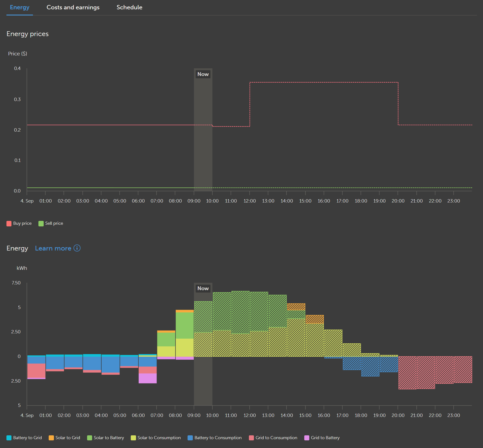The width and height of the screenshot is (483, 448).
Task: Toggle Grid to Battery legend entry
Action: pyautogui.click(x=325, y=437)
